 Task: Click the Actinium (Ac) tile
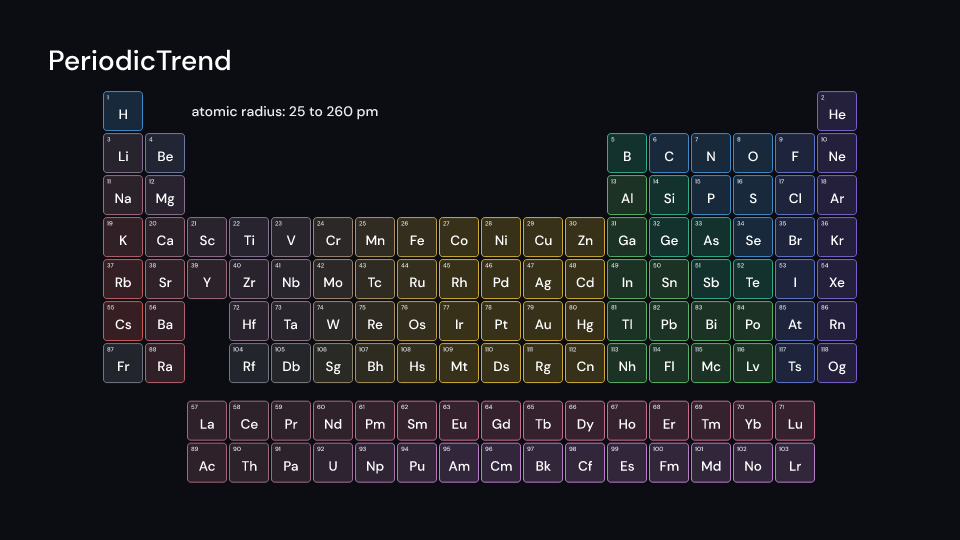pyautogui.click(x=207, y=463)
